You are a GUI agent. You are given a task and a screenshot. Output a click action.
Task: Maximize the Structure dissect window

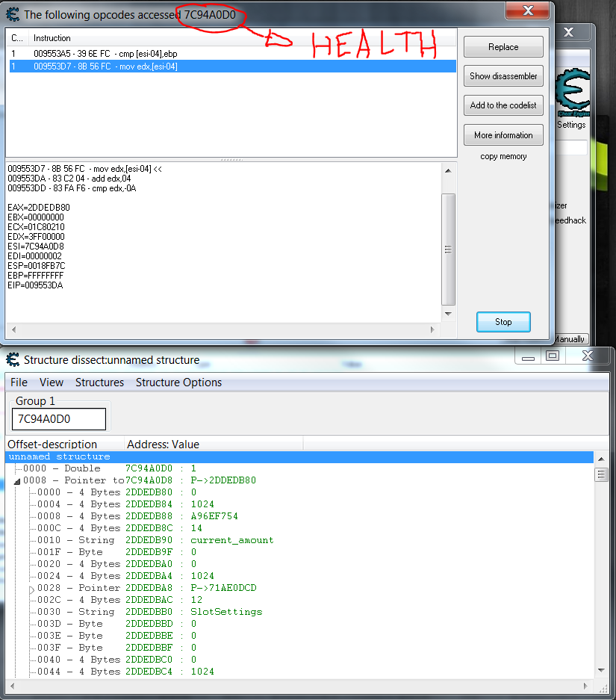[552, 356]
